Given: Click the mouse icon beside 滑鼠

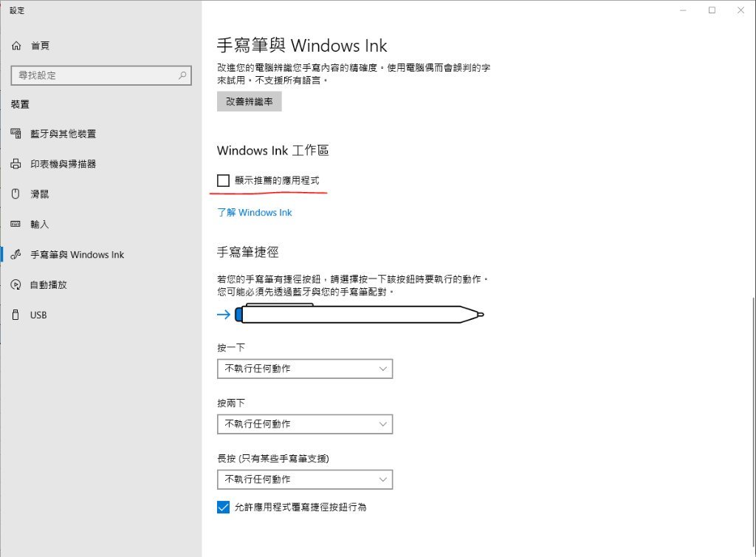Looking at the screenshot, I should click(x=16, y=194).
